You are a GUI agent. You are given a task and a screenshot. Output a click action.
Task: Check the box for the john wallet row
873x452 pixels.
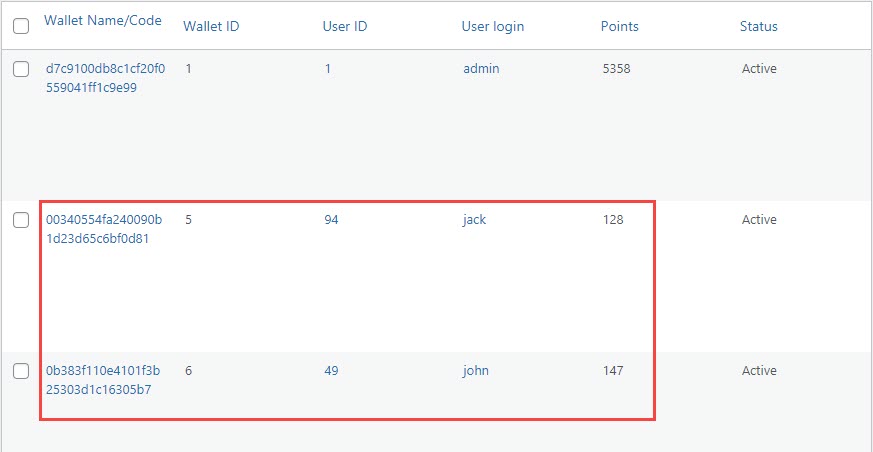(21, 371)
